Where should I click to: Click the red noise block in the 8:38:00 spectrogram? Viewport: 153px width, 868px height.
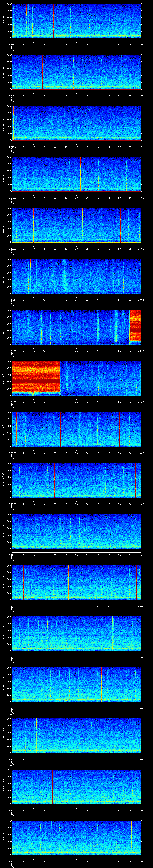[36, 377]
